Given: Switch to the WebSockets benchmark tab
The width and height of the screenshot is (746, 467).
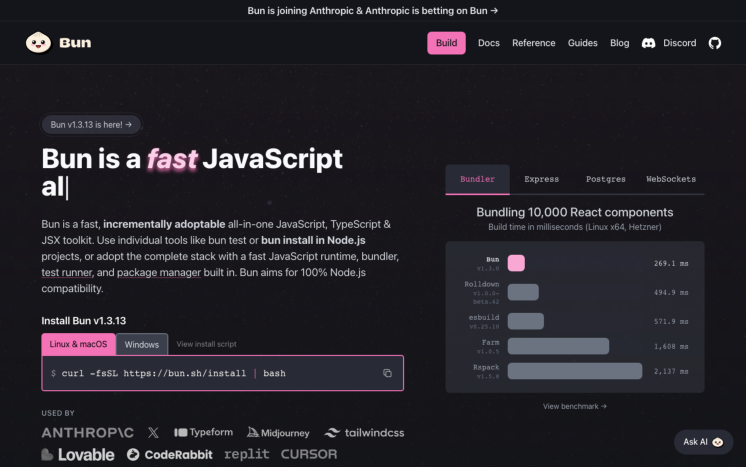Looking at the screenshot, I should (671, 179).
